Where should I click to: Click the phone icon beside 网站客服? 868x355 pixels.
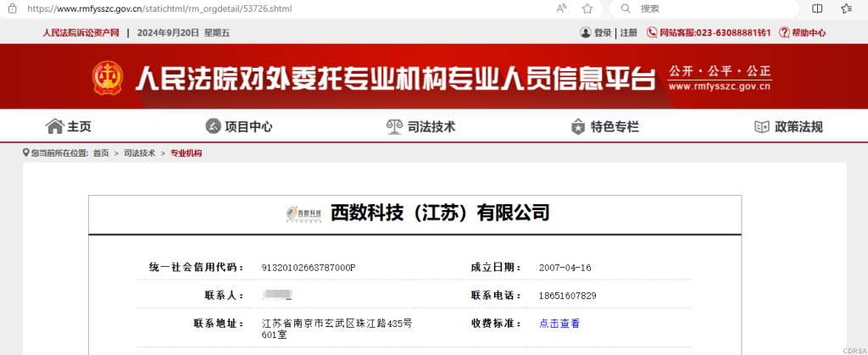pos(652,33)
